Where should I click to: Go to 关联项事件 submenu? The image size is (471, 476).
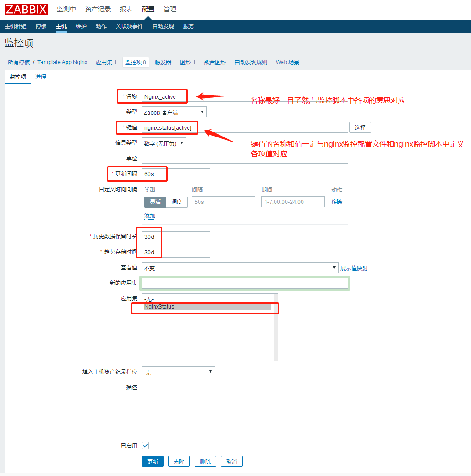[x=129, y=26]
